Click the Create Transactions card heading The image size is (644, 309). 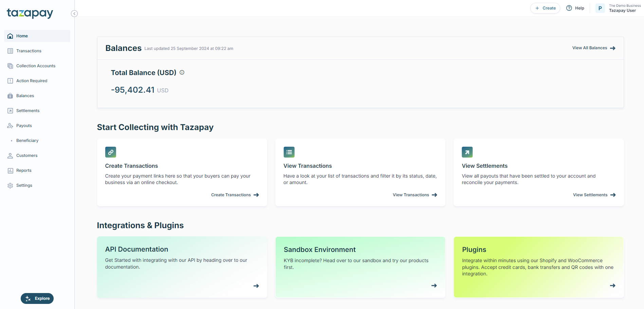pos(131,166)
